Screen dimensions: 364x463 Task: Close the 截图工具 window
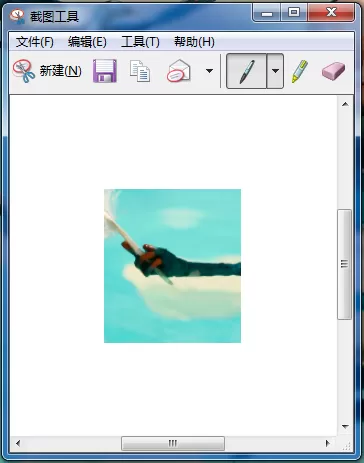pyautogui.click(x=331, y=13)
